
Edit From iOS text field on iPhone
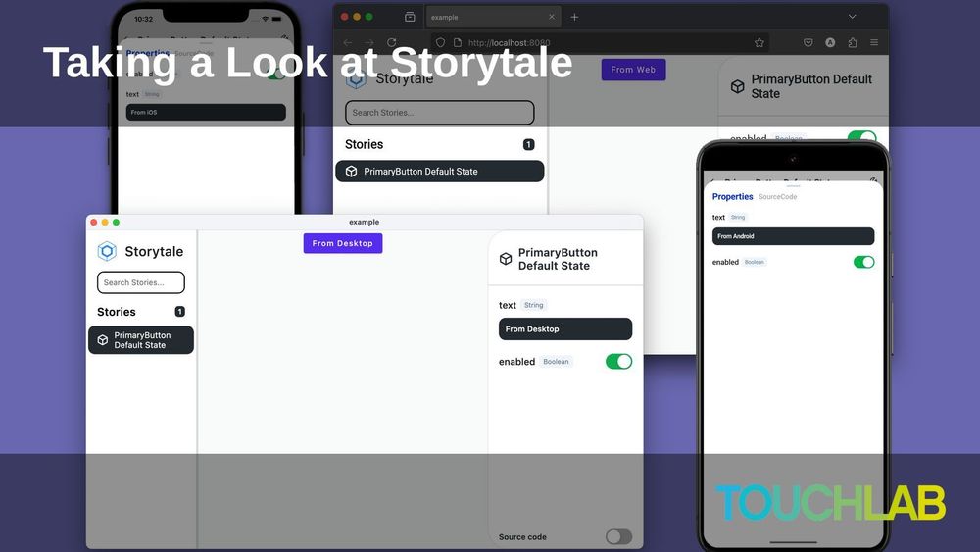(206, 112)
